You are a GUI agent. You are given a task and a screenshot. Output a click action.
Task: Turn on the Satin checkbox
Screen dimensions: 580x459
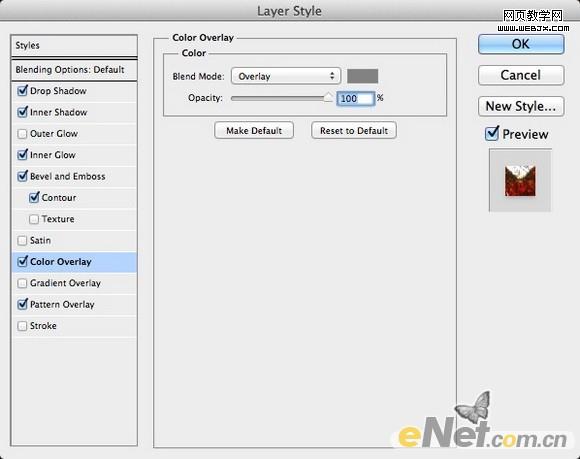pyautogui.click(x=22, y=240)
